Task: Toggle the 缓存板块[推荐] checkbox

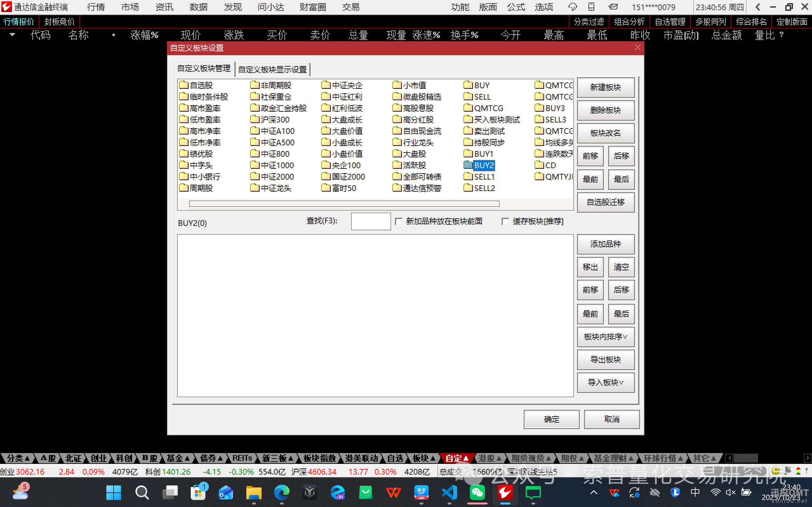Action: click(x=505, y=222)
